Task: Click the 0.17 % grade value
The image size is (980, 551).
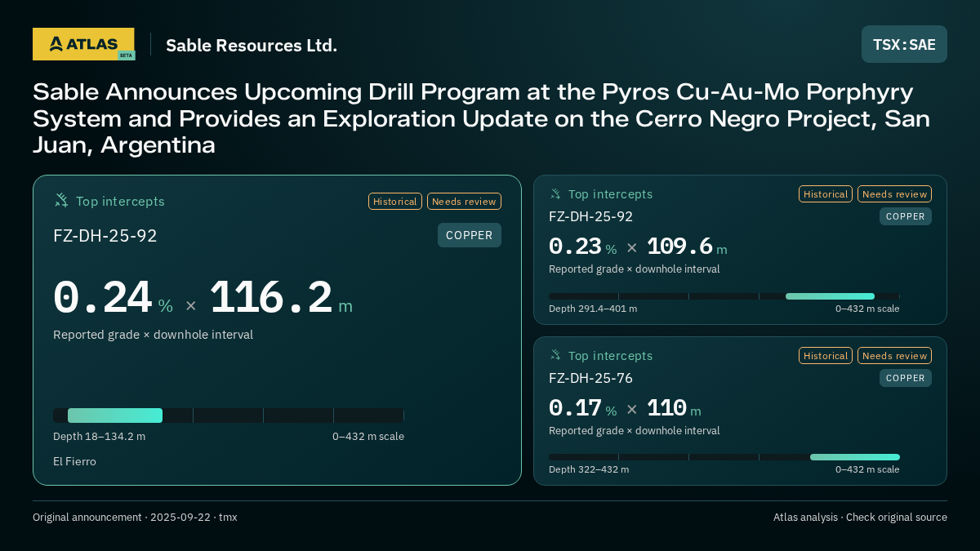Action: pyautogui.click(x=583, y=408)
